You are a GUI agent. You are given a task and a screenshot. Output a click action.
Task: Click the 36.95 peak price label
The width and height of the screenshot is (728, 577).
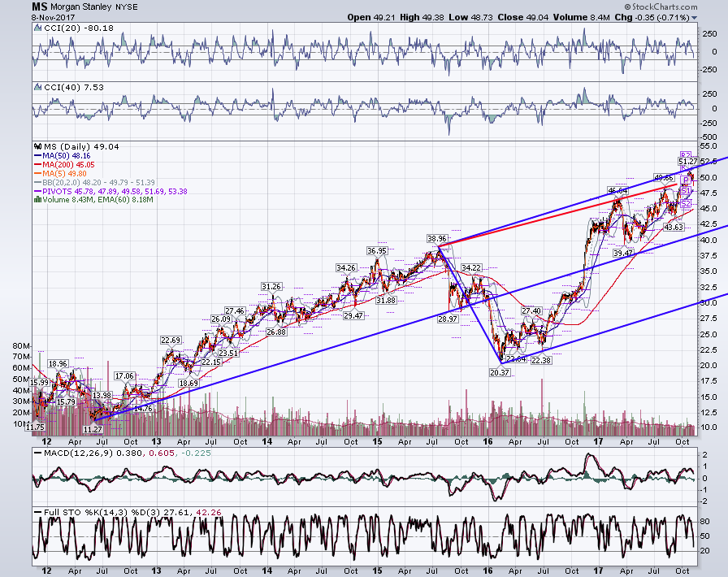(376, 251)
